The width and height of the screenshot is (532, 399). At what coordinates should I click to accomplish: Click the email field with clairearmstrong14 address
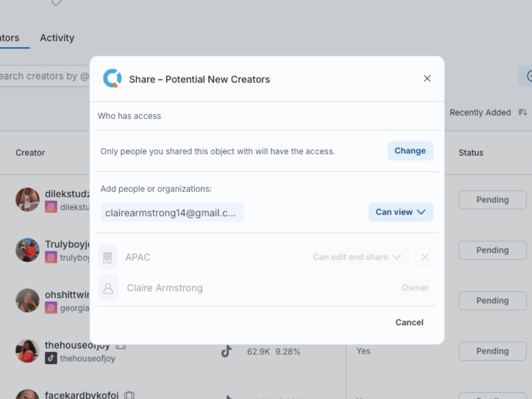point(172,213)
